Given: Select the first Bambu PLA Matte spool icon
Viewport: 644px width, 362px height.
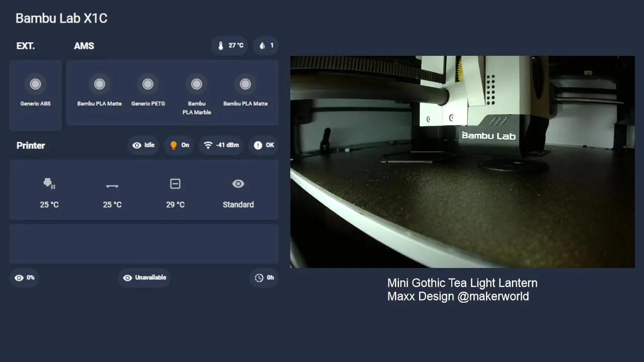Looking at the screenshot, I should (100, 84).
